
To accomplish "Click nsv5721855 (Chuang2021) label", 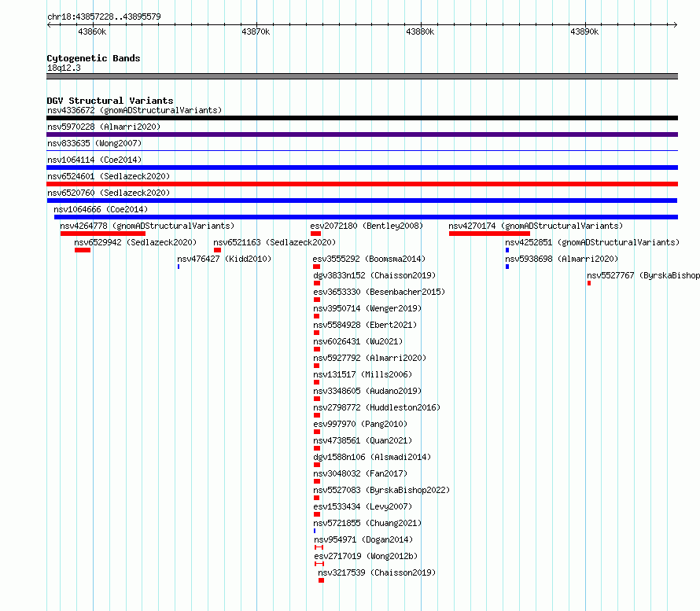I will point(367,523).
